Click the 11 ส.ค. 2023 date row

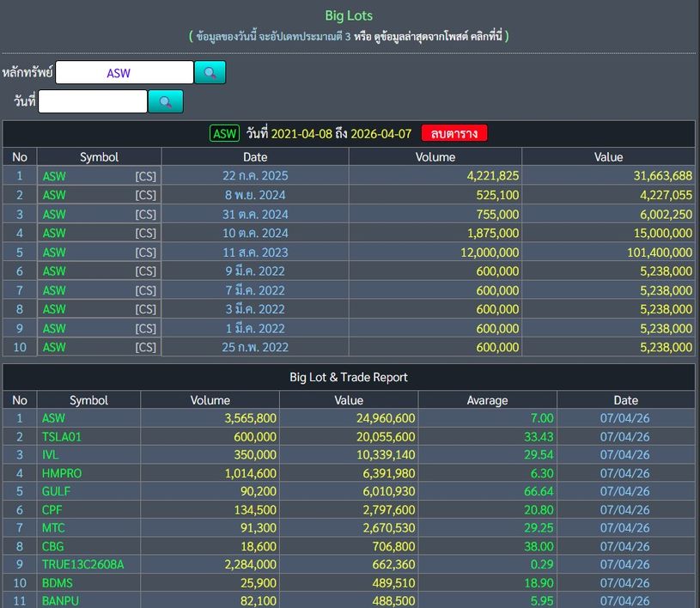(255, 252)
